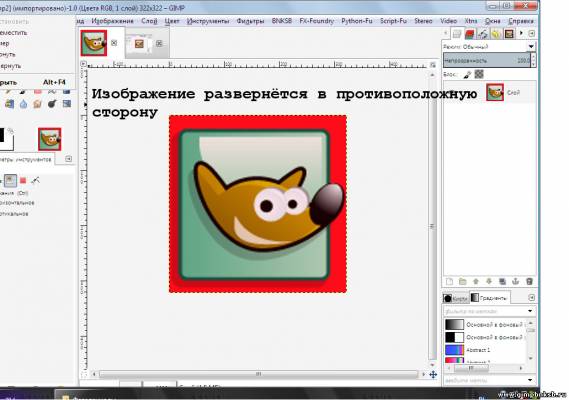Open the Script-Fu menu
This screenshot has width=569, height=400.
pos(393,21)
